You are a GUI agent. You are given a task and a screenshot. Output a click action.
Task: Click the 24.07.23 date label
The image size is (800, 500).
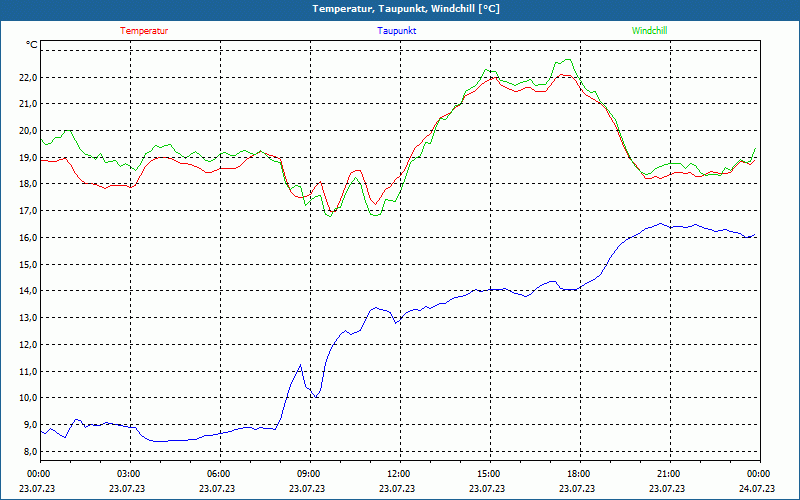757,488
